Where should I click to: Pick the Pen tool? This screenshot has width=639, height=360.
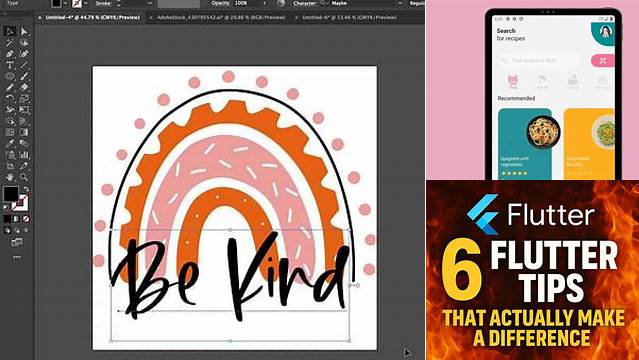(10, 53)
